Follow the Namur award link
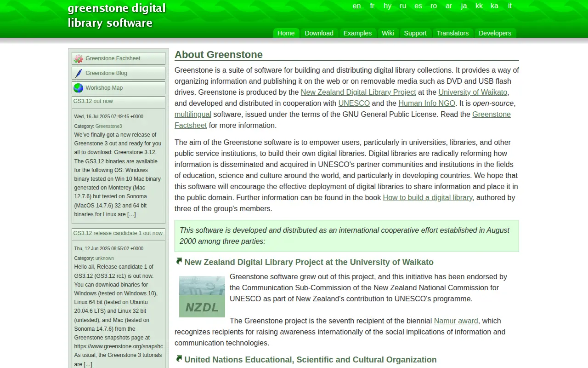The image size is (588, 368). 456,321
